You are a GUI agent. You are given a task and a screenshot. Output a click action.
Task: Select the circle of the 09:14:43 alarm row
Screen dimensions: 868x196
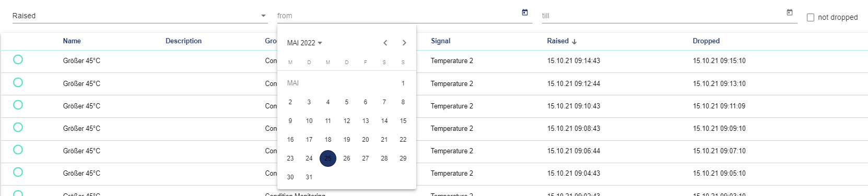tap(18, 60)
